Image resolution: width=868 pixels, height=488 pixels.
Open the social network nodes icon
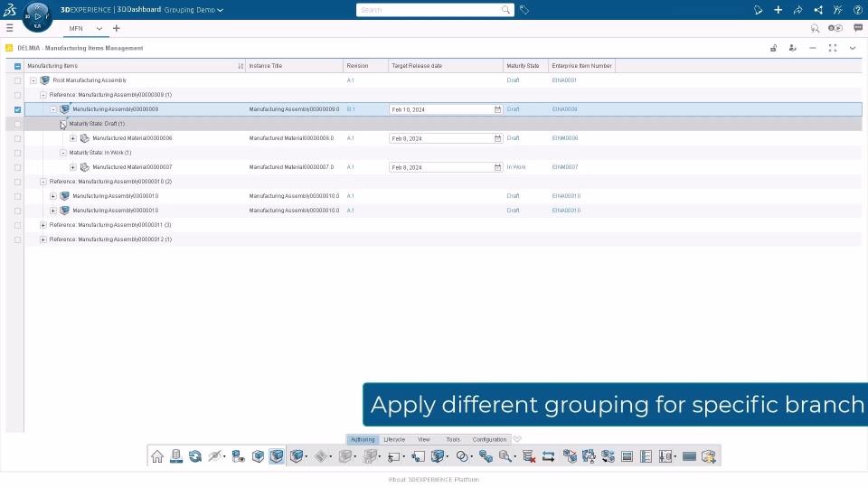tap(817, 10)
